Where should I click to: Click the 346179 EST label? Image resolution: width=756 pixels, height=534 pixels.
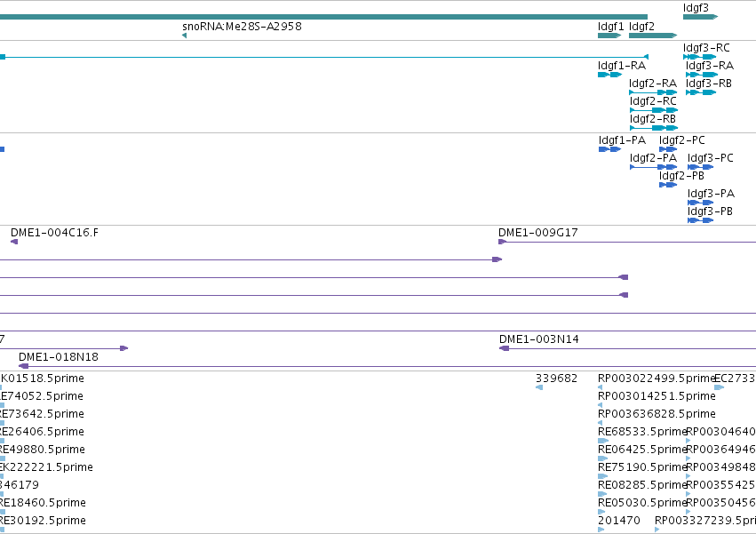(x=20, y=485)
